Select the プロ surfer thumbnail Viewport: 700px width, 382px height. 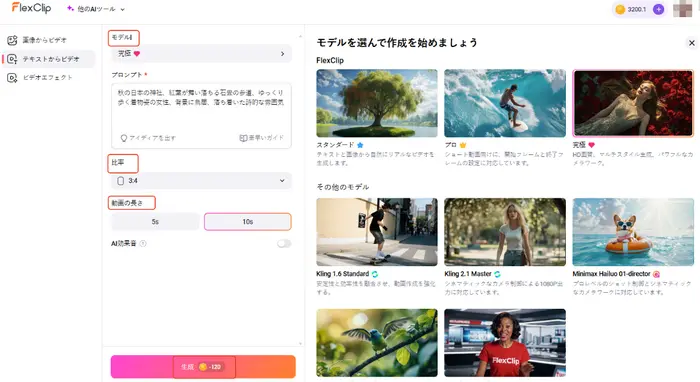point(505,103)
